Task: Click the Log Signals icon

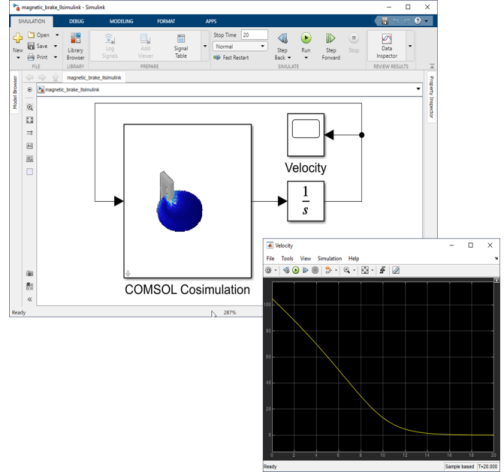Action: (x=110, y=38)
